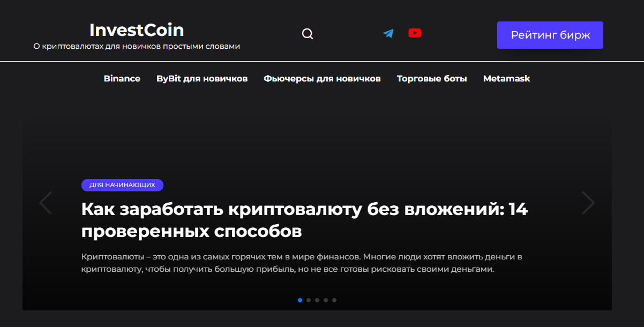The width and height of the screenshot is (644, 327).
Task: Select Фьючерсы для новичков in the navigation
Action: (322, 79)
